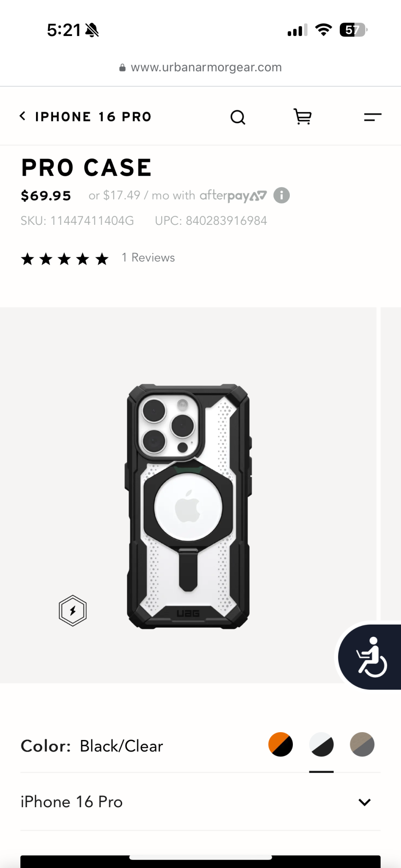Select the grey/titanium color swatch
This screenshot has height=868, width=401.
click(x=362, y=745)
